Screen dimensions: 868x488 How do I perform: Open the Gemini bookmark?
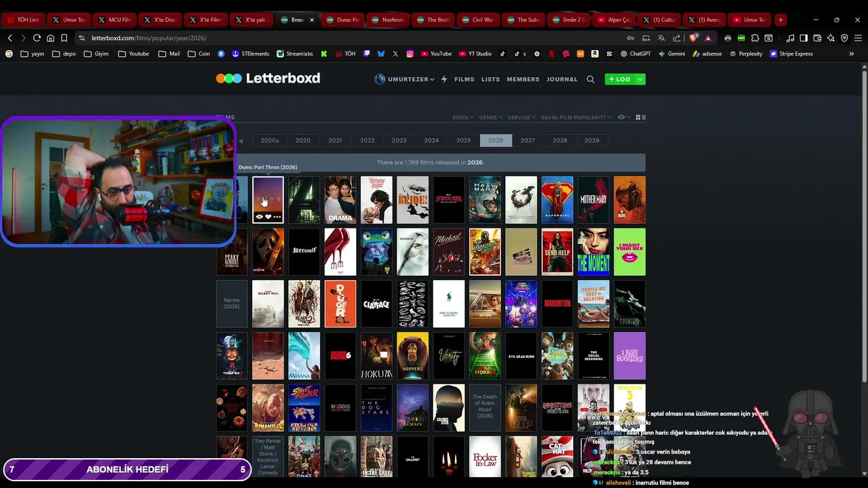(x=671, y=54)
